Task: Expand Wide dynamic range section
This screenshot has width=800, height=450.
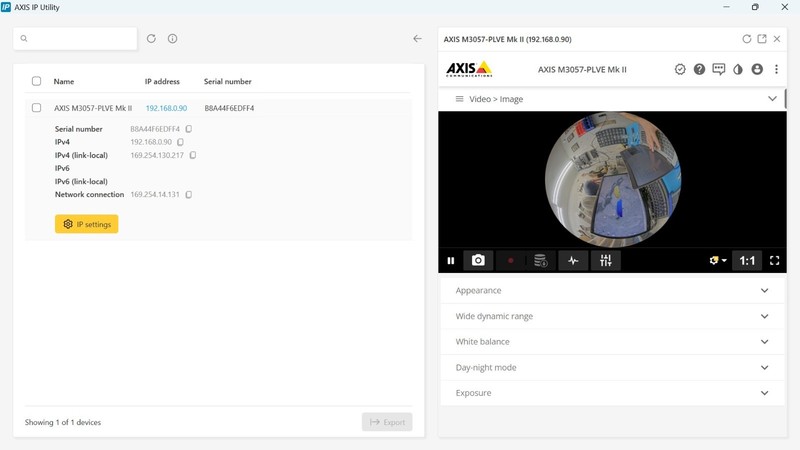Action: (x=612, y=316)
